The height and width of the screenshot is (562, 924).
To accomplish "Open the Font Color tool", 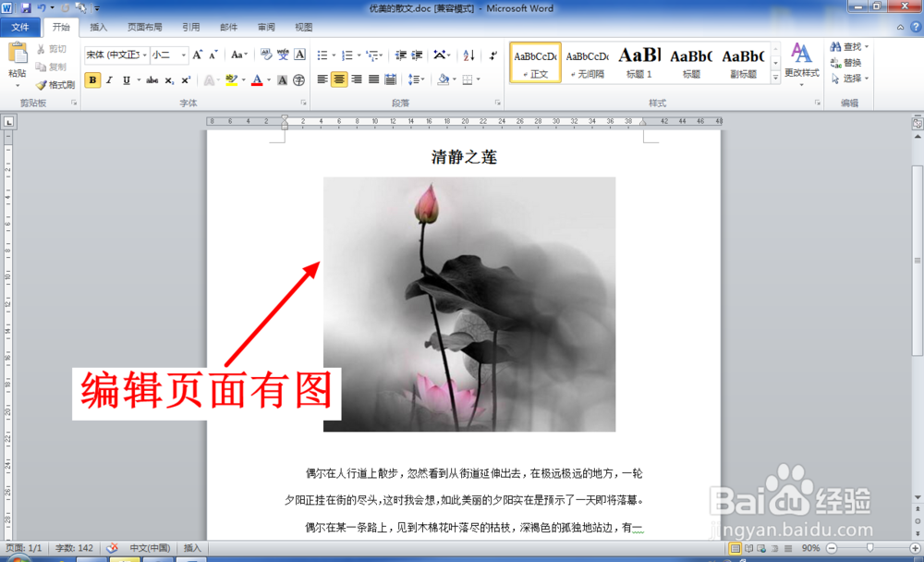I will click(x=259, y=80).
